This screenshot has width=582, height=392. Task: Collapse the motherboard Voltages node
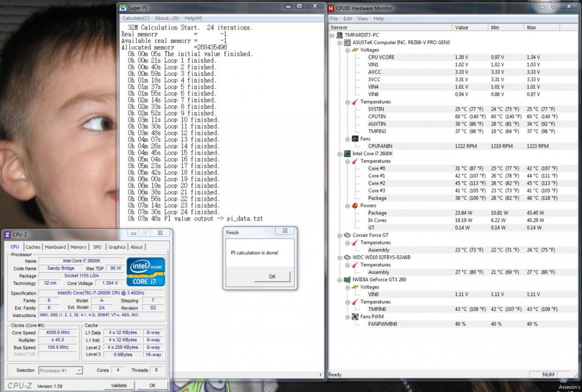tap(347, 50)
